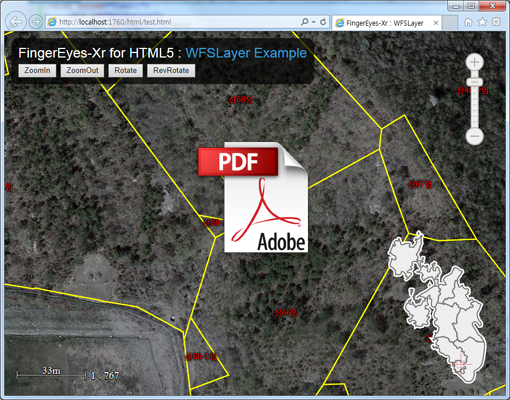Click the red crosshair on index map
The width and height of the screenshot is (510, 400).
click(462, 363)
